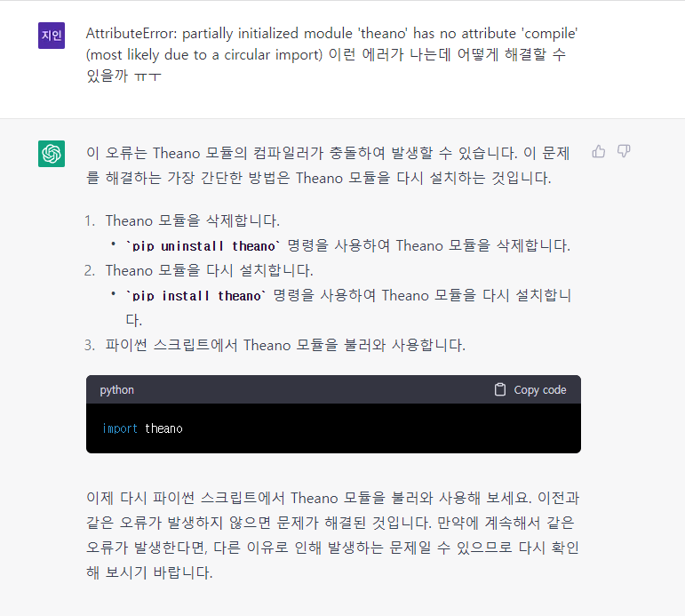The height and width of the screenshot is (616, 685).
Task: Click the ㅠㅜ characters ending user message
Action: pyautogui.click(x=148, y=76)
